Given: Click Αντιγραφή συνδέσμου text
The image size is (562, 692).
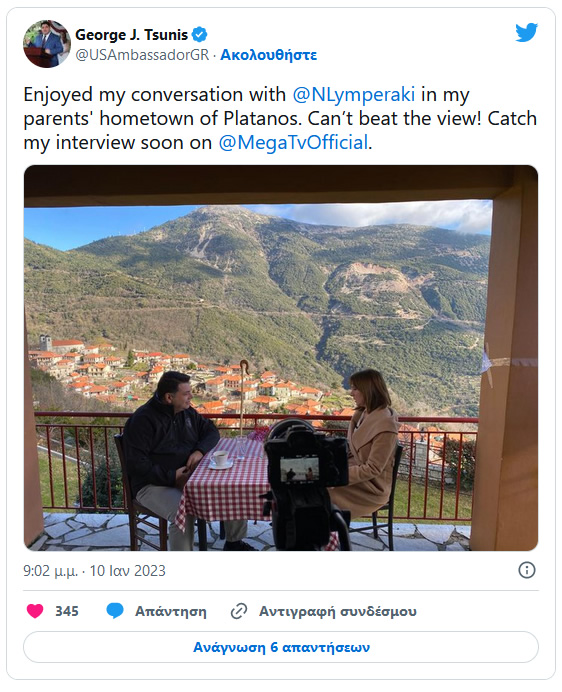Looking at the screenshot, I should click(338, 611).
